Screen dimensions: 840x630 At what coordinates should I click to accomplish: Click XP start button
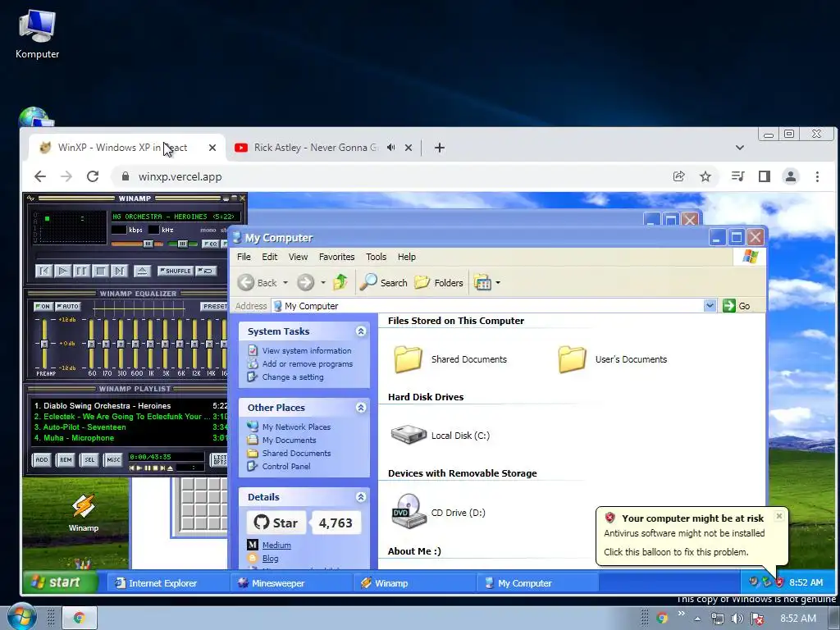(x=61, y=582)
